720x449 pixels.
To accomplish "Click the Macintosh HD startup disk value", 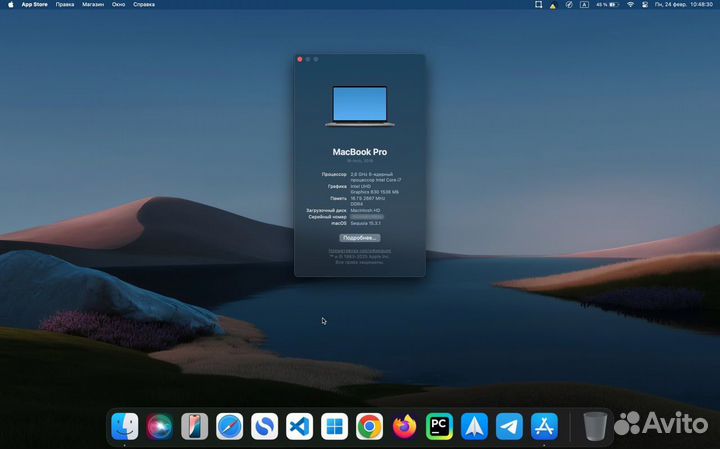I will (x=365, y=210).
